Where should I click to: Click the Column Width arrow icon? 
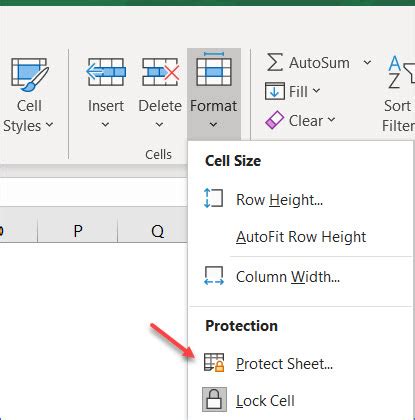[x=214, y=276]
